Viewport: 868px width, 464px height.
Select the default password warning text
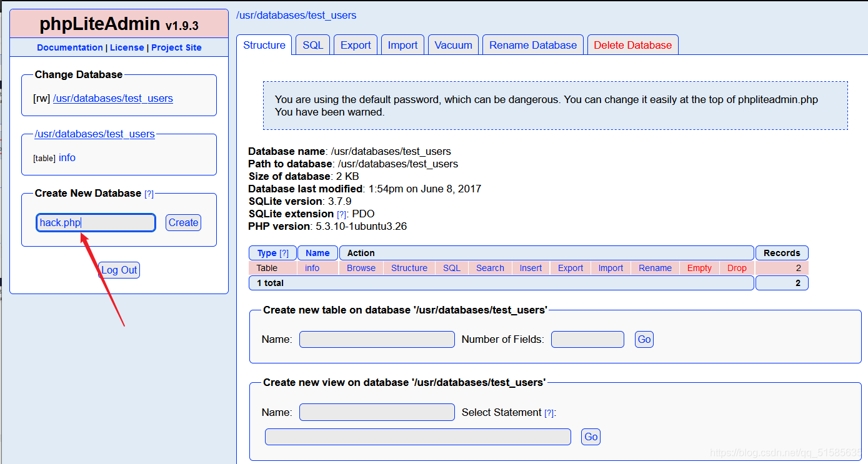(546, 106)
